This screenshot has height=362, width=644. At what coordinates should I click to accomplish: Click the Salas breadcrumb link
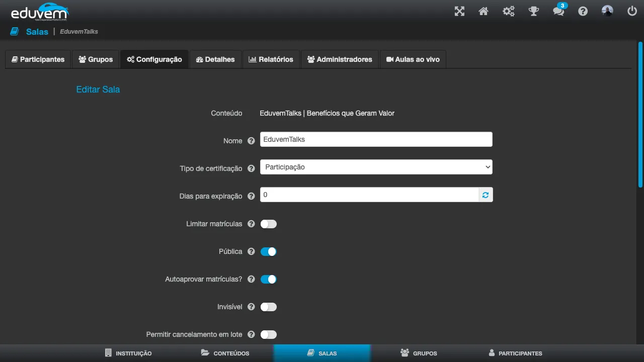[37, 32]
